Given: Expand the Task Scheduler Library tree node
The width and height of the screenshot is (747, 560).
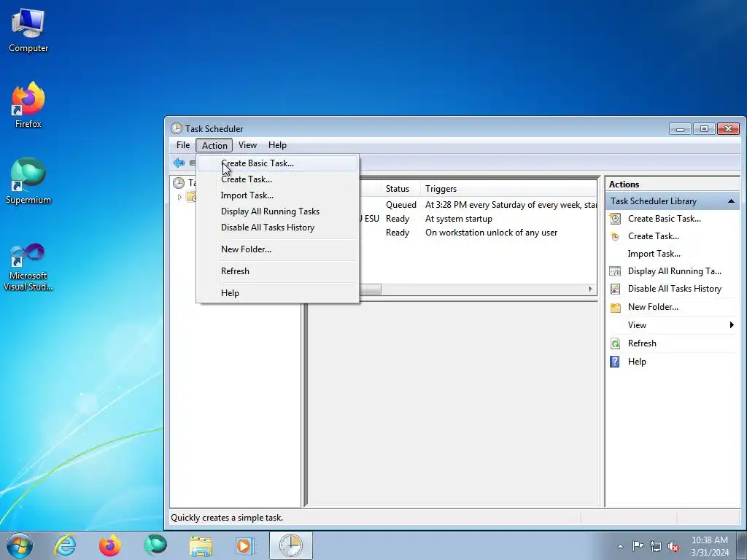Looking at the screenshot, I should click(x=179, y=197).
